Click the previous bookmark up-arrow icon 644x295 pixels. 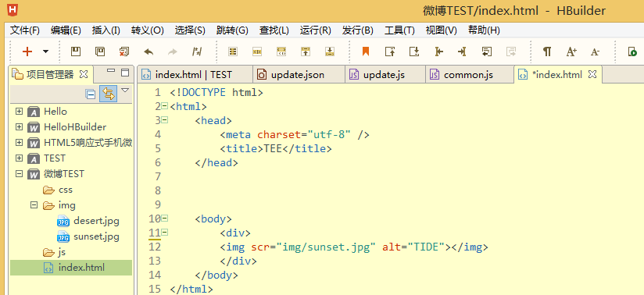pos(390,52)
